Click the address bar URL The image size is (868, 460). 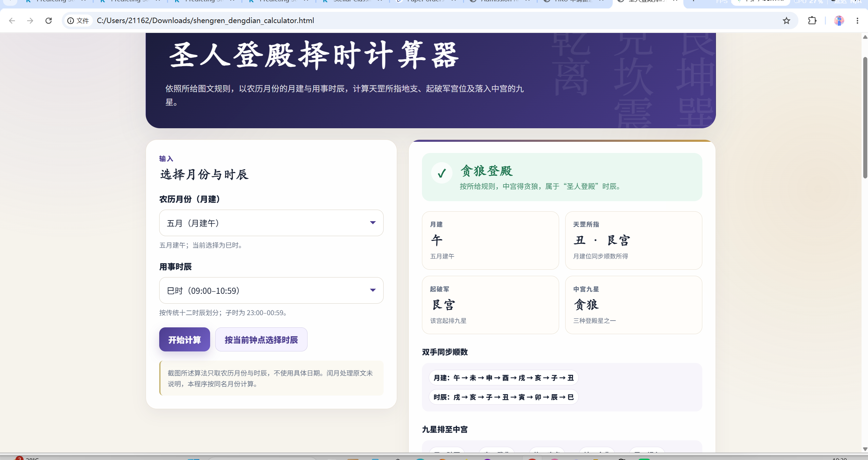coord(205,21)
